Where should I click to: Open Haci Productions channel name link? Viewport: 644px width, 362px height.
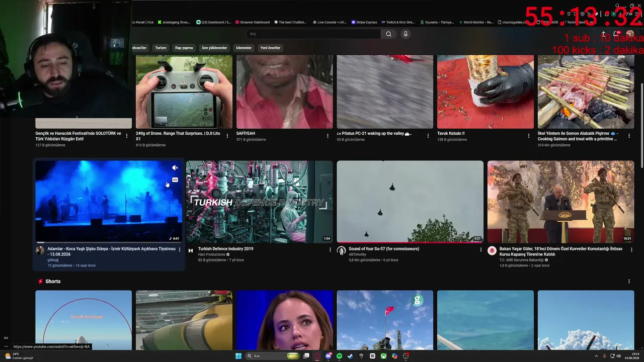point(211,254)
